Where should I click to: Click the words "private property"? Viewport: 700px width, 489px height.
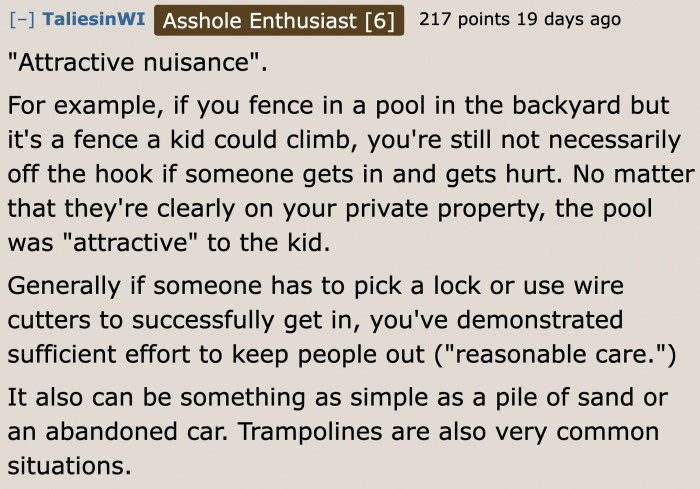(442, 209)
